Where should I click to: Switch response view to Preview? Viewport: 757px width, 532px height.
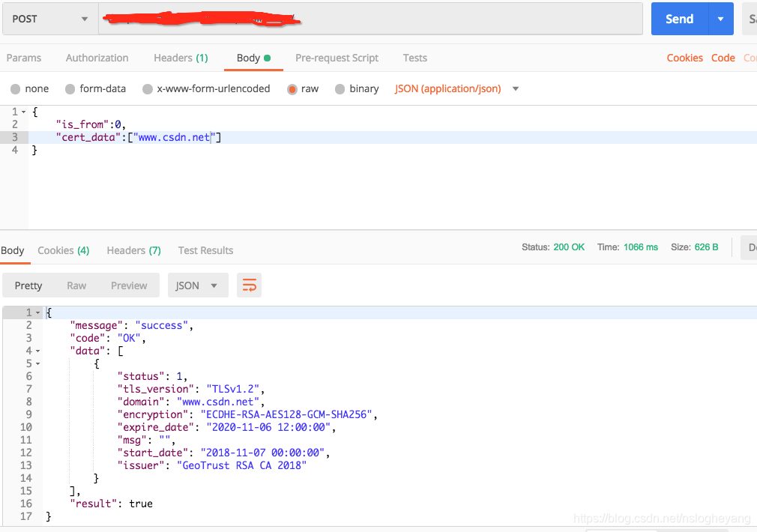click(129, 285)
